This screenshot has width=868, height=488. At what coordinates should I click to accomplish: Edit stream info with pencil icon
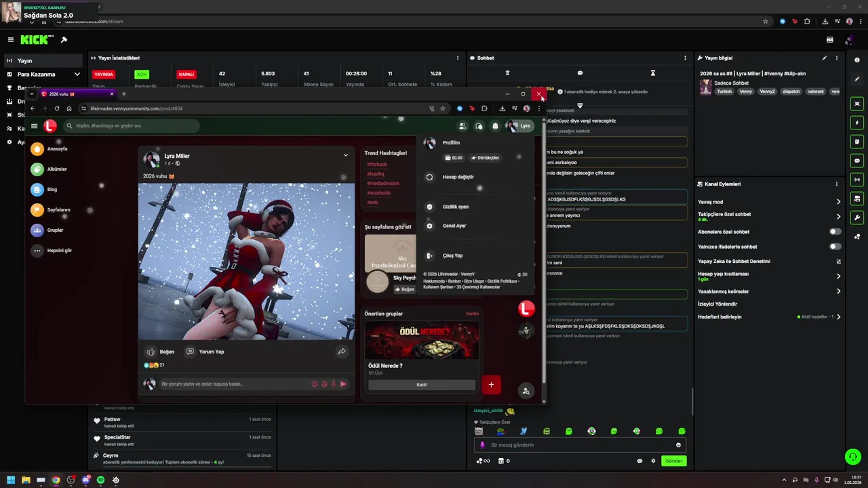click(x=825, y=58)
